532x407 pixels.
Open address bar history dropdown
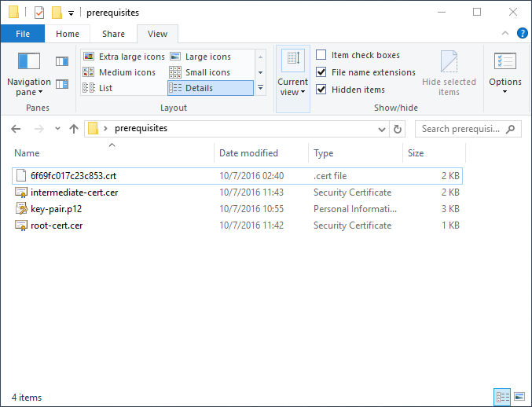(x=381, y=129)
